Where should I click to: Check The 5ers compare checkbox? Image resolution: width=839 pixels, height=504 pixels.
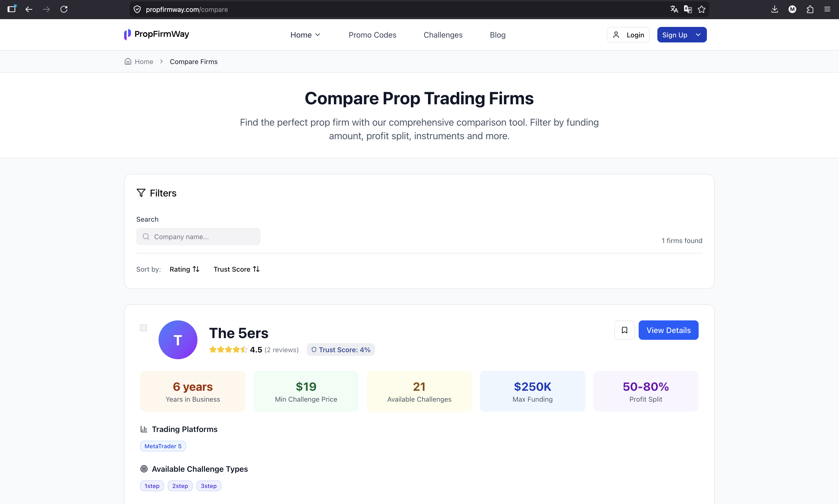click(x=144, y=328)
